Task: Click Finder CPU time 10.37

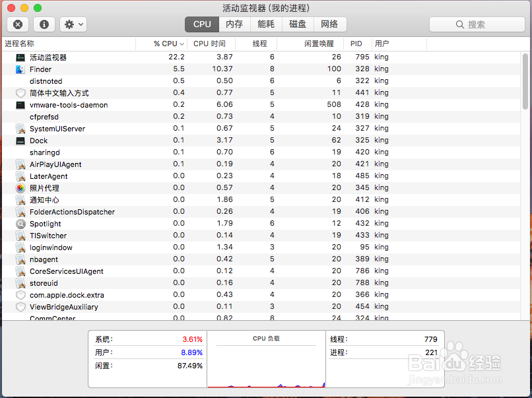Action: pyautogui.click(x=222, y=69)
